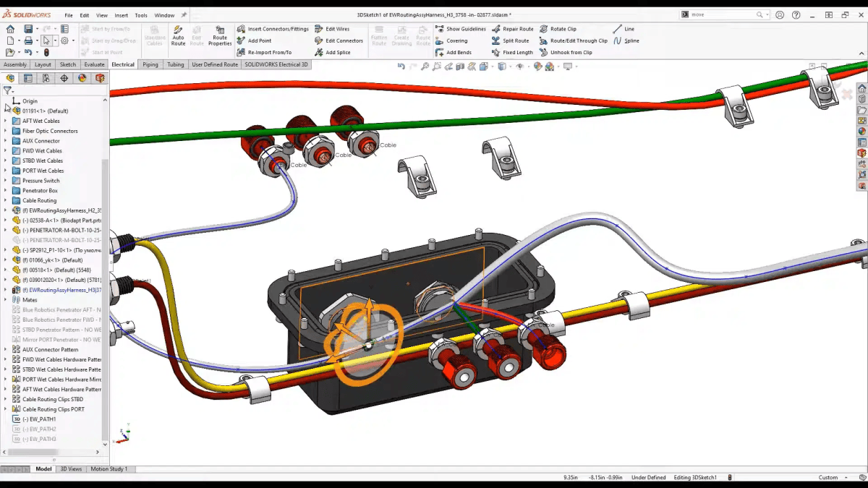Open the Insert menu
Viewport: 868px width, 488px height.
[121, 15]
